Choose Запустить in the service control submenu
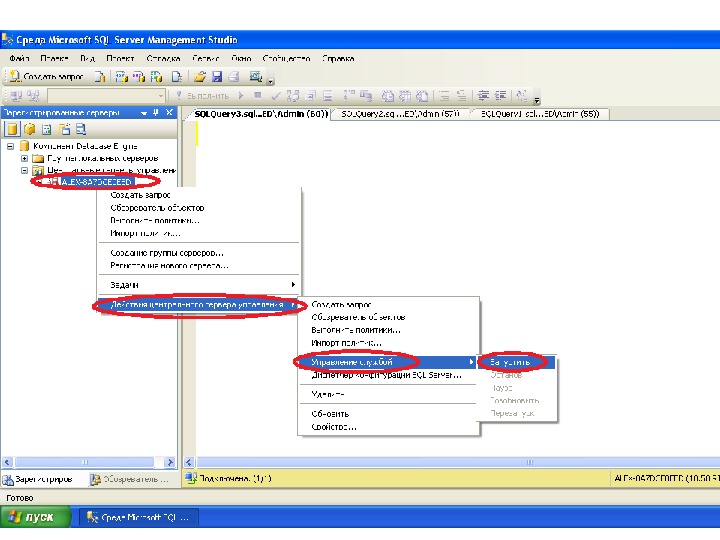The image size is (720, 540). click(x=517, y=362)
